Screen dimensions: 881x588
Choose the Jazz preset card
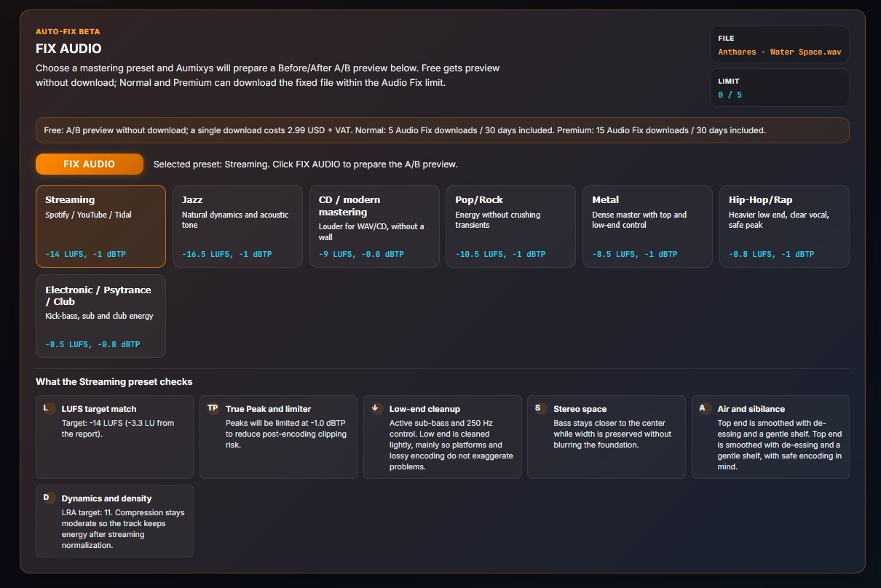(237, 226)
